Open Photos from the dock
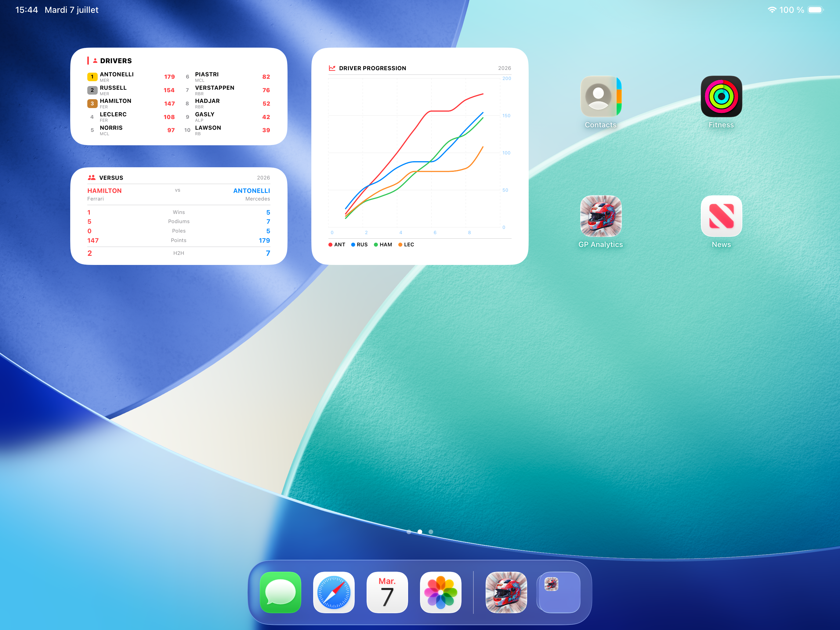Image resolution: width=840 pixels, height=630 pixels. pyautogui.click(x=440, y=592)
